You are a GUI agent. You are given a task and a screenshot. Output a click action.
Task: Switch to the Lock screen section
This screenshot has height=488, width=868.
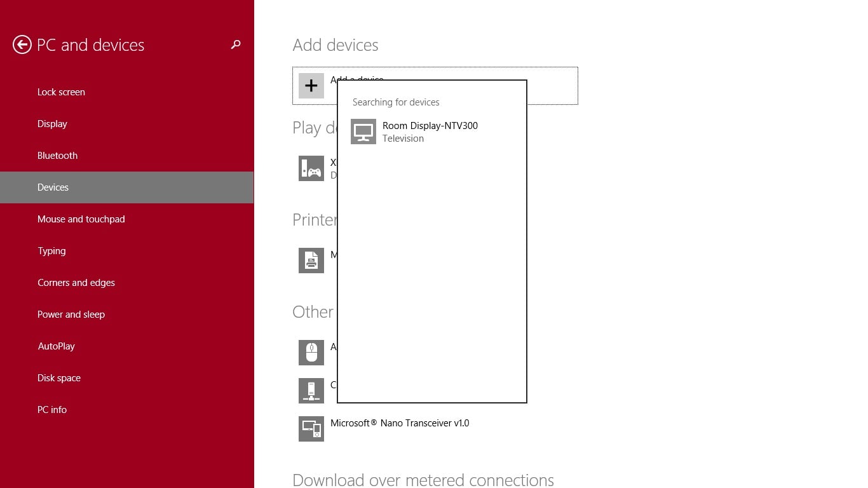pyautogui.click(x=61, y=91)
